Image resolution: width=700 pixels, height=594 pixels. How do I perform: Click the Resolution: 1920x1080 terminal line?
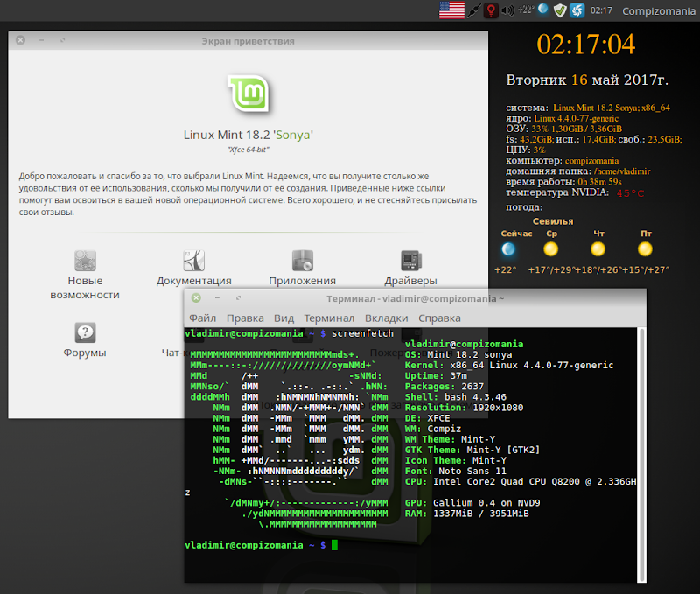pos(464,408)
